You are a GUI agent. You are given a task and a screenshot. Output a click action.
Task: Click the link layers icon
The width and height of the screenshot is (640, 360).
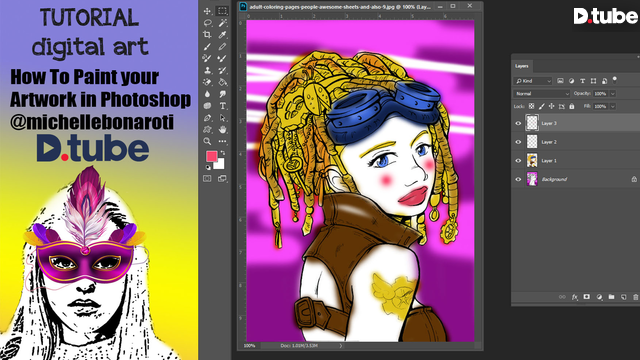pyautogui.click(x=562, y=297)
